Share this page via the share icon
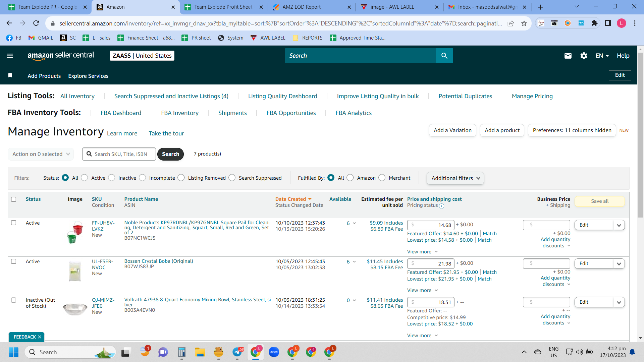Viewport: 644px width, 362px height. pos(511,23)
